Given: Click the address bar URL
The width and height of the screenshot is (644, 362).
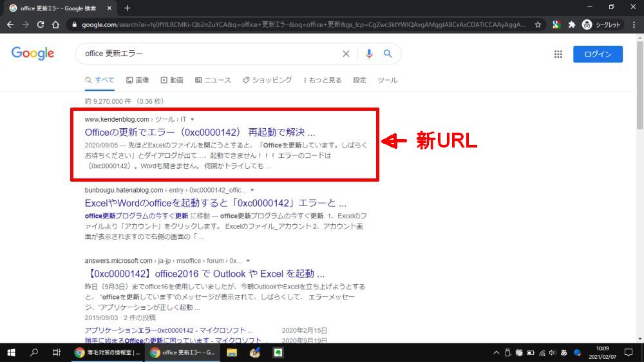Looking at the screenshot, I should (303, 24).
